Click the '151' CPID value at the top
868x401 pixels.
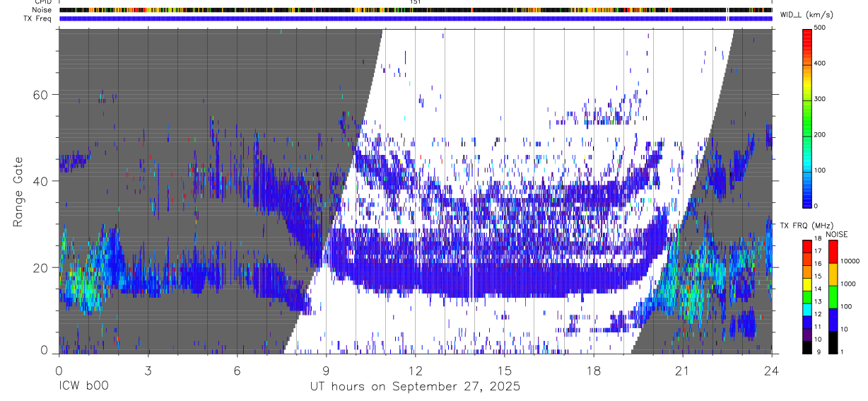point(416,2)
